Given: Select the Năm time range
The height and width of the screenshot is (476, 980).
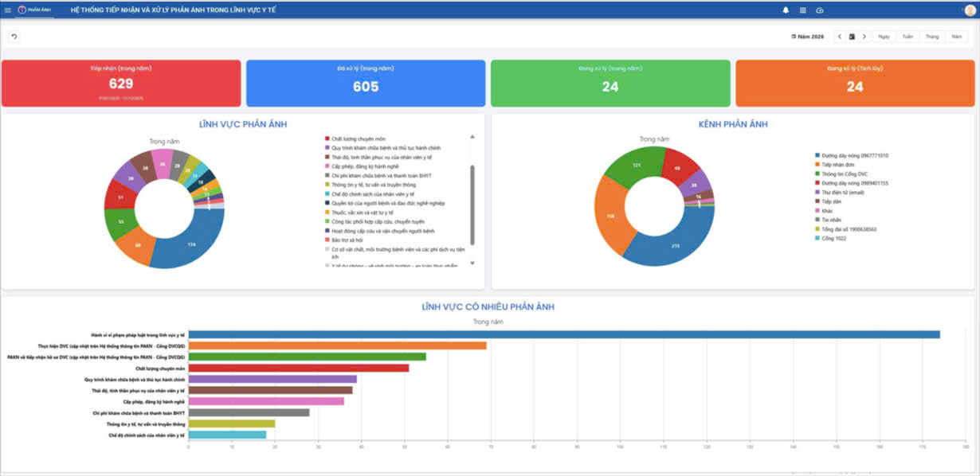Looking at the screenshot, I should tap(956, 37).
